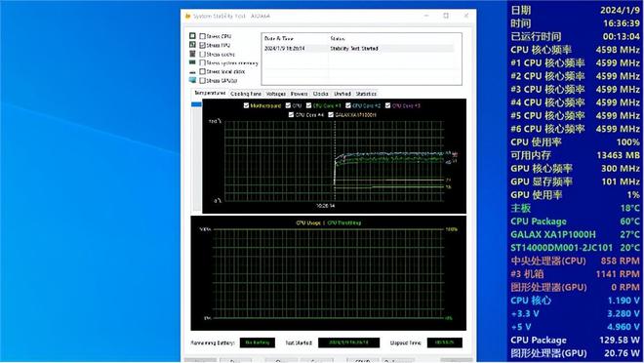
Task: Enable the Stress CPU checkbox
Action: (x=202, y=36)
